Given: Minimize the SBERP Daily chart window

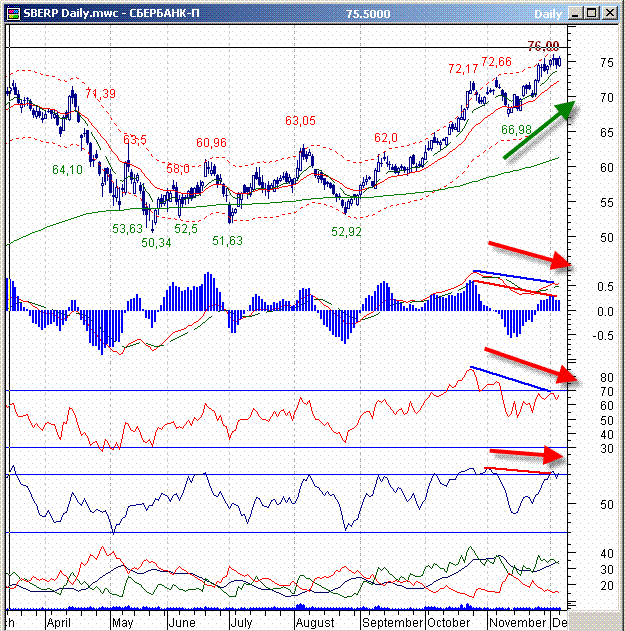Looking at the screenshot, I should pos(577,14).
